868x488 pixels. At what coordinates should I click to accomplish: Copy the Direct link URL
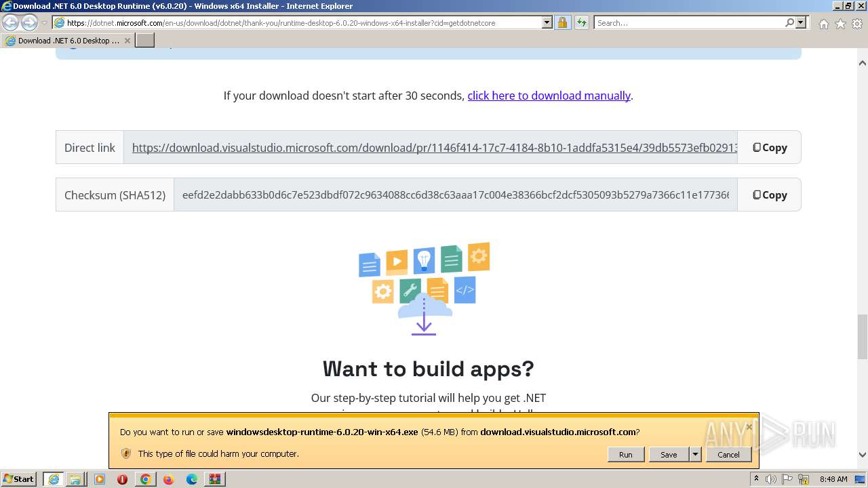coord(770,148)
